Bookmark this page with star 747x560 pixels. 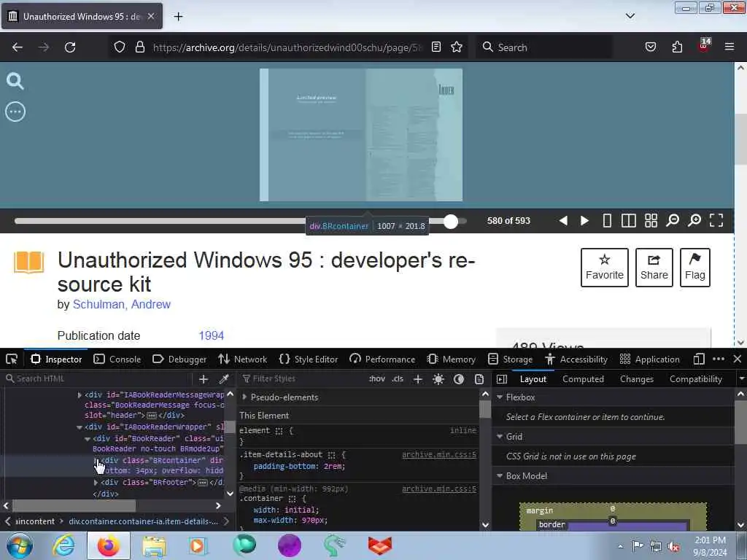[457, 47]
